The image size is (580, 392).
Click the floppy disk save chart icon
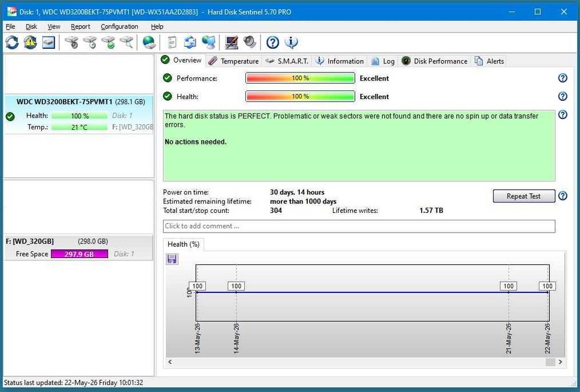tap(172, 259)
